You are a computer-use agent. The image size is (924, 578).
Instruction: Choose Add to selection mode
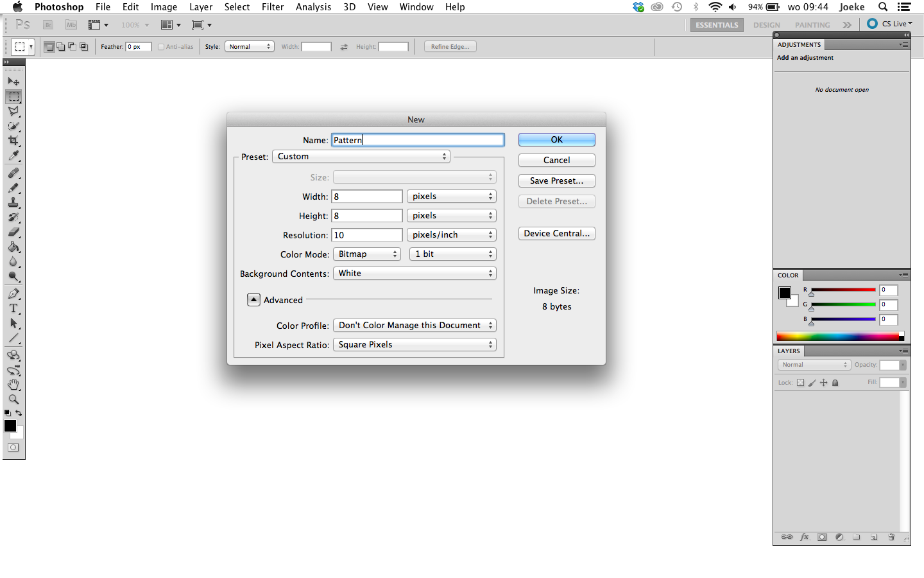[60, 47]
